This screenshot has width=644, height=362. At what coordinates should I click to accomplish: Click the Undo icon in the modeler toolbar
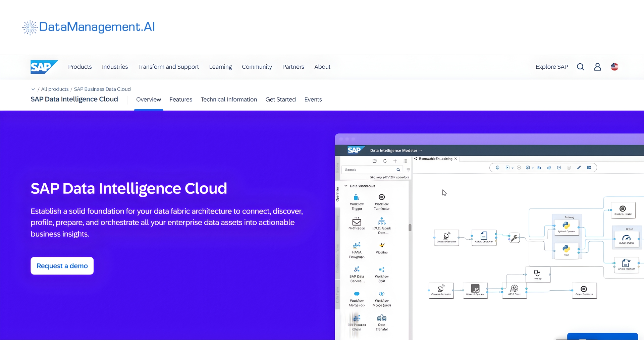pos(539,168)
